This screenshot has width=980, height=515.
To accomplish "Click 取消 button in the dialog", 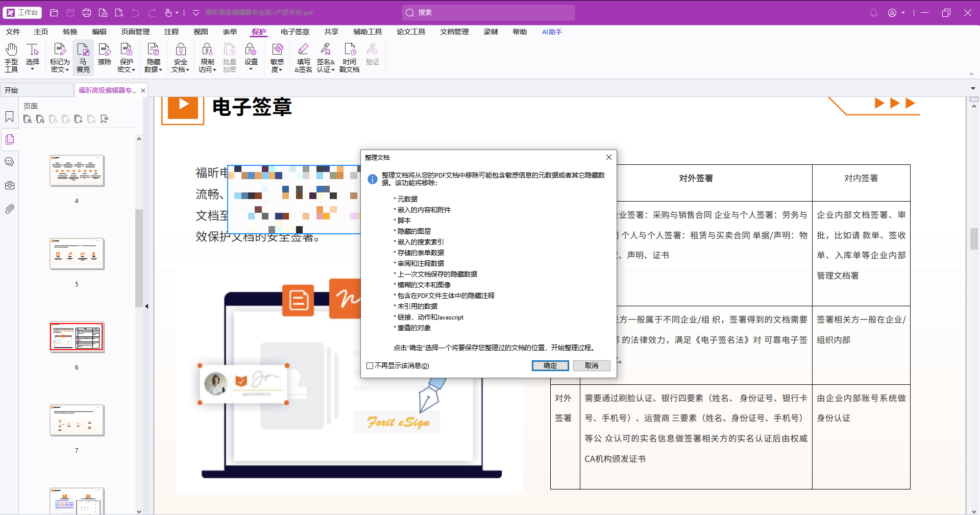I will [592, 365].
